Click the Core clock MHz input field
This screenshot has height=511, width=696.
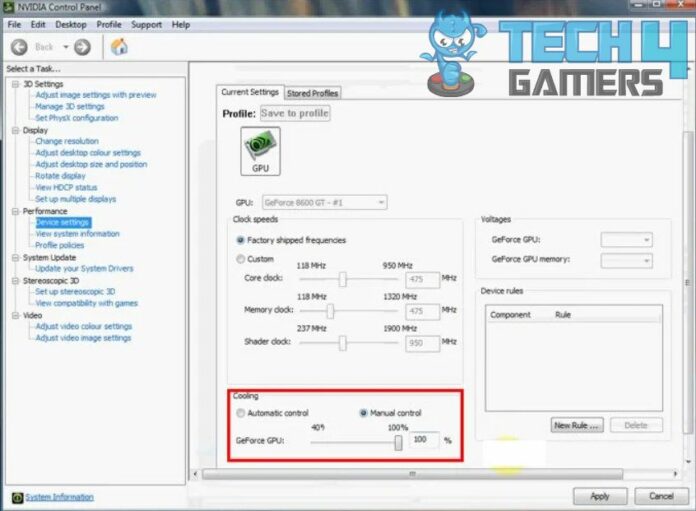point(422,280)
